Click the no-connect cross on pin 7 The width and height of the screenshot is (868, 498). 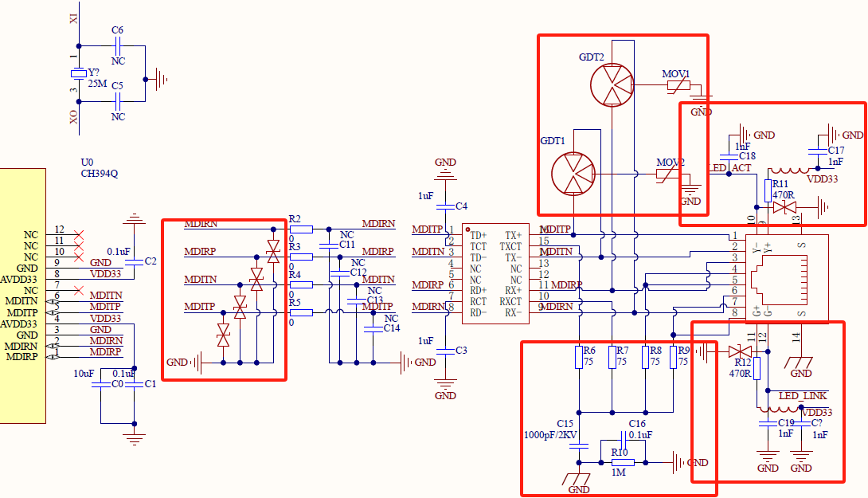click(x=79, y=290)
